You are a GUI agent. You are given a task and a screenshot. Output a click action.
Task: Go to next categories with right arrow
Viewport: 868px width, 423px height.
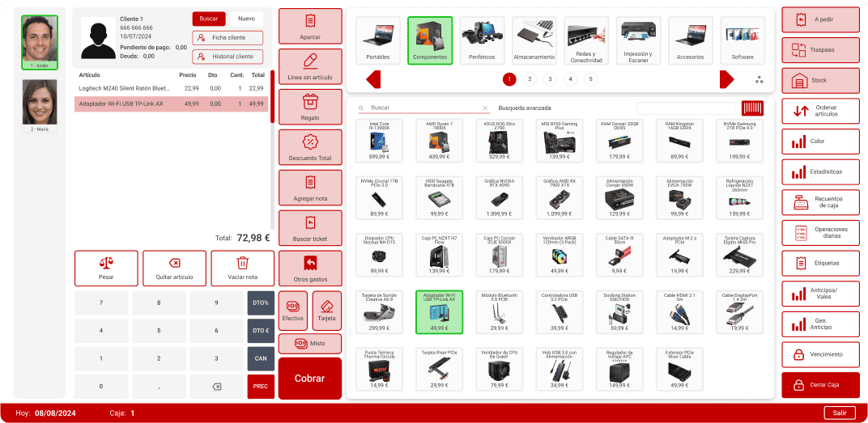click(726, 79)
